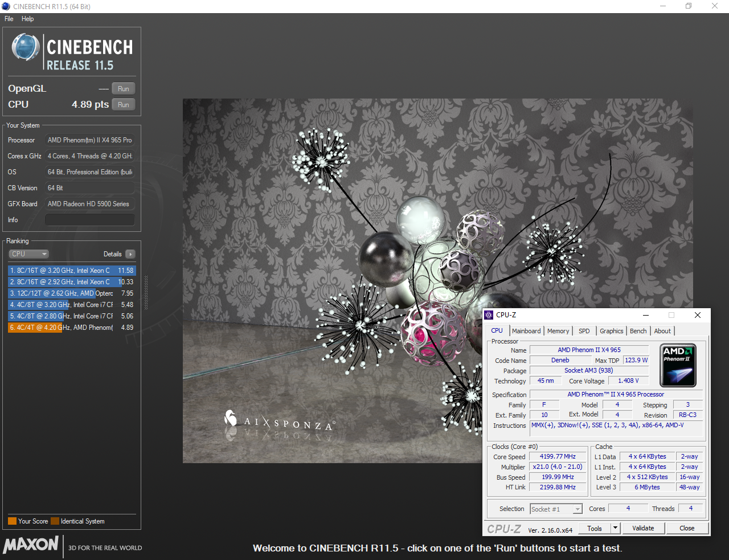Click the CPU-Z title bar app icon
The height and width of the screenshot is (560, 729).
click(x=489, y=315)
